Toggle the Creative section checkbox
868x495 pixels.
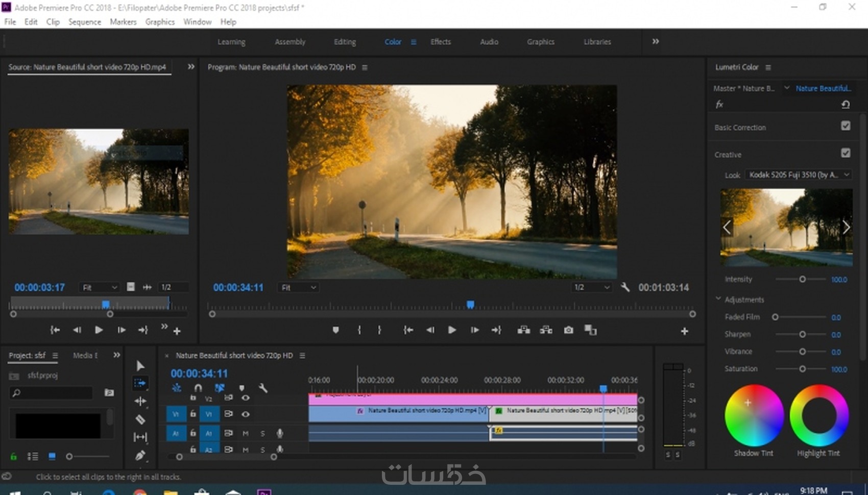(x=846, y=153)
